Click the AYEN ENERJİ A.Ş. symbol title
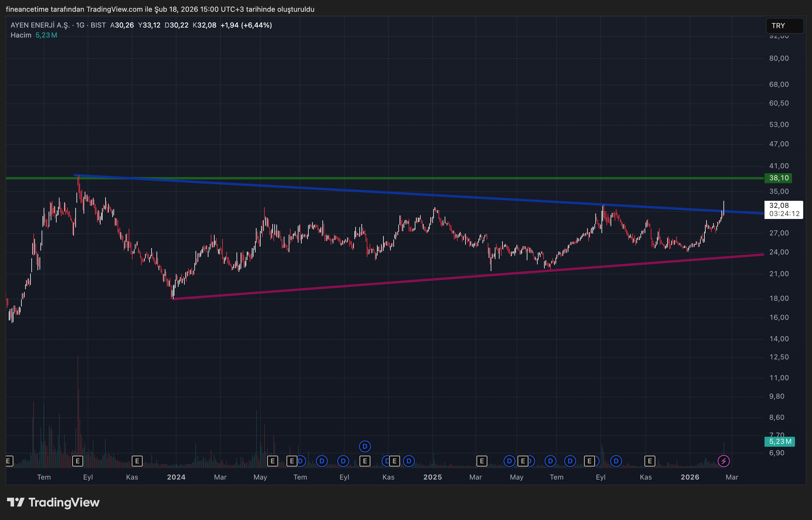812x520 pixels. point(40,25)
